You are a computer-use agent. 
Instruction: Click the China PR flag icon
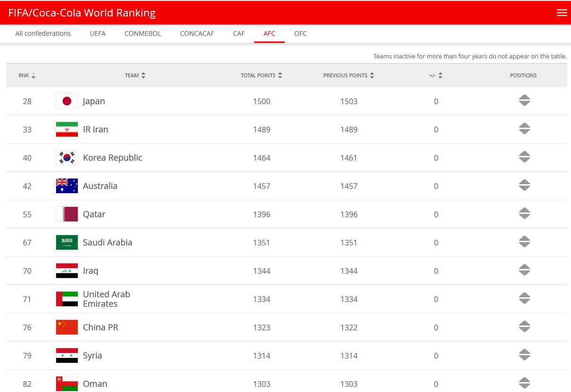tap(67, 327)
